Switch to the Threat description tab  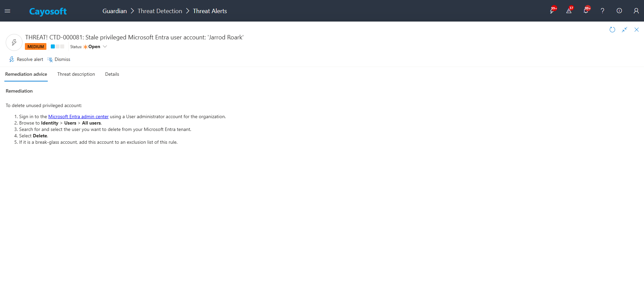[76, 74]
